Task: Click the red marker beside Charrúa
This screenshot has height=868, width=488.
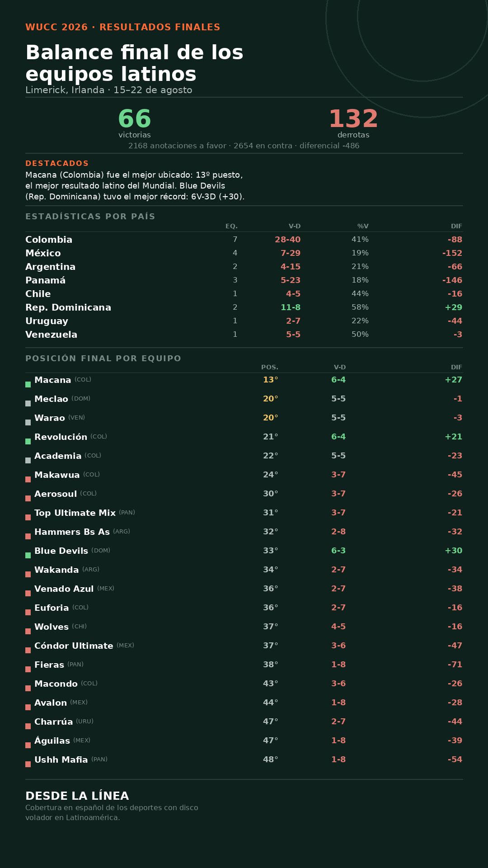Action: coord(28,726)
